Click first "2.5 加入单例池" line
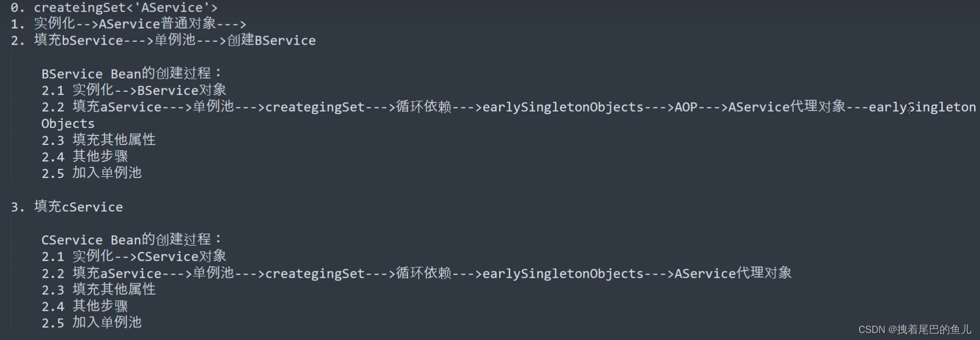 pyautogui.click(x=92, y=173)
